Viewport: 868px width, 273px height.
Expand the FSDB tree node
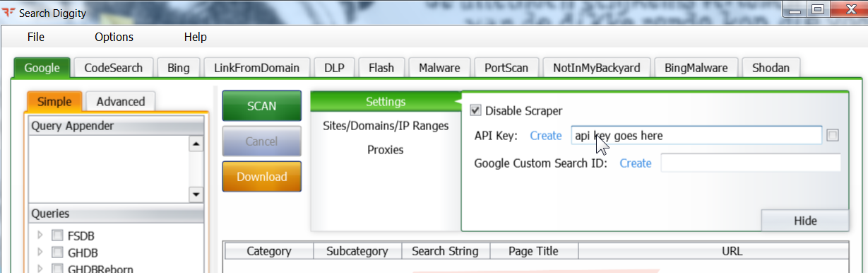[40, 236]
